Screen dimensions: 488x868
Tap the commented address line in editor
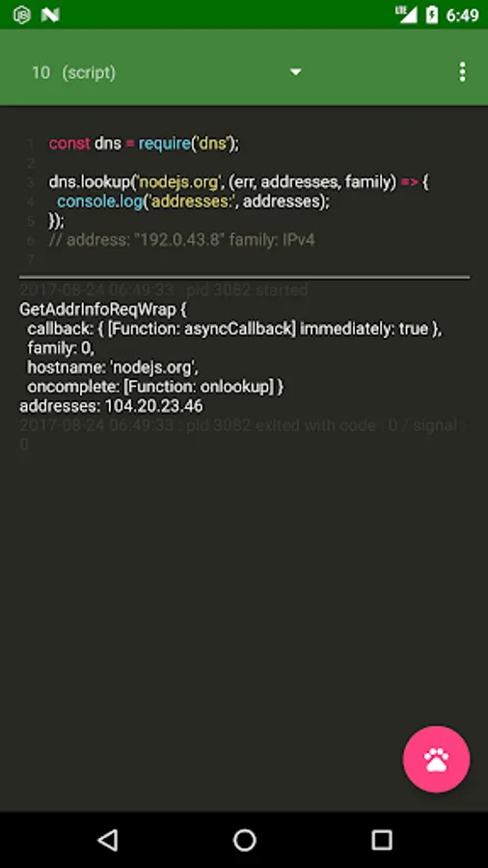coord(182,240)
